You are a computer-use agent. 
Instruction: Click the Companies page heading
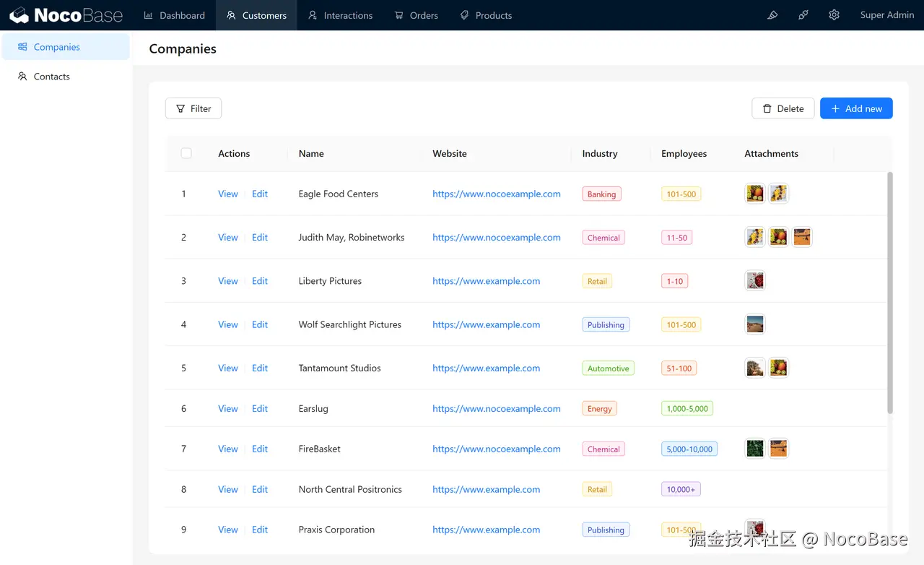pyautogui.click(x=183, y=48)
